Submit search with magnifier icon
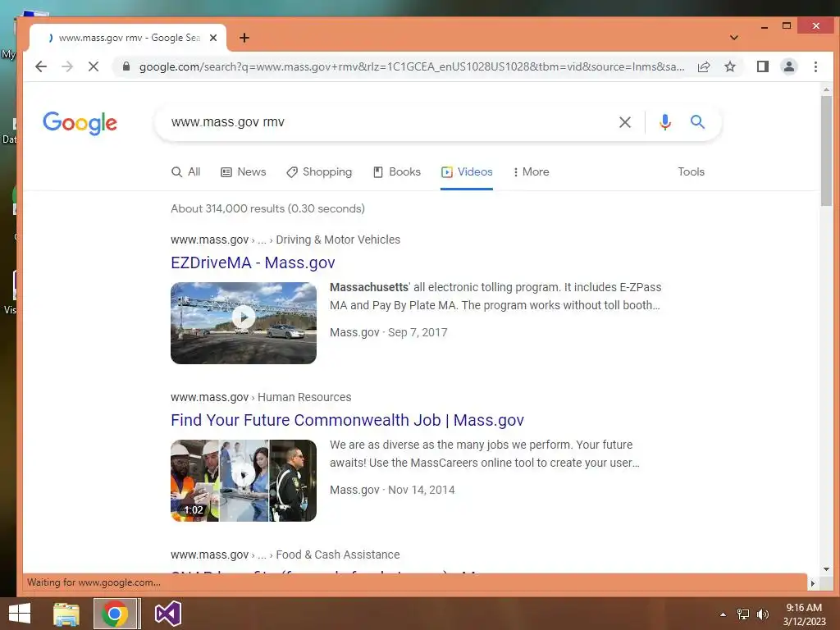This screenshot has width=840, height=630. pos(697,121)
